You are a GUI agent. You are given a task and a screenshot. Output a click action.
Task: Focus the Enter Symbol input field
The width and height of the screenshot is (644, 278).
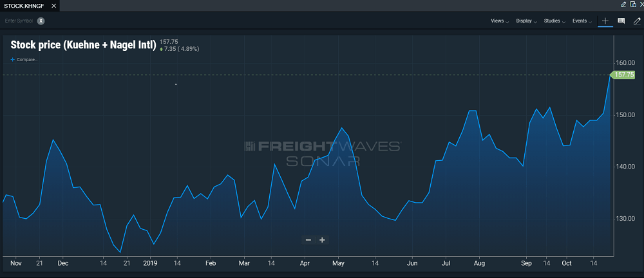19,21
